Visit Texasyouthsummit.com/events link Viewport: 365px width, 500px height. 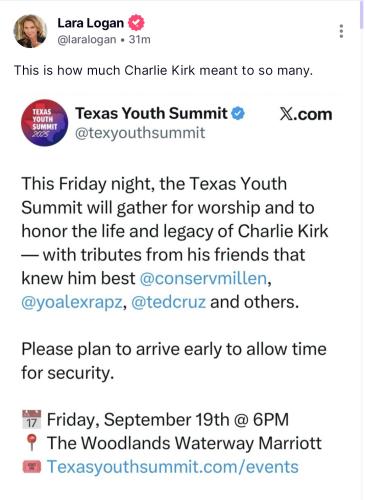pyautogui.click(x=172, y=467)
